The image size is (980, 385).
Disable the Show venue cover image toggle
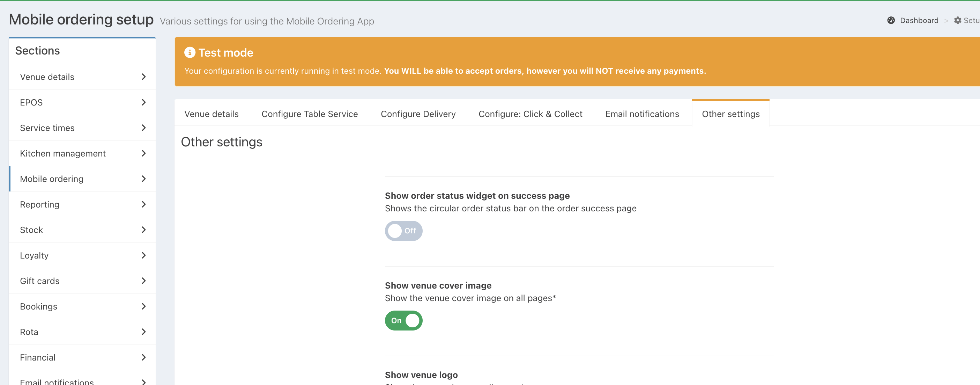(403, 321)
